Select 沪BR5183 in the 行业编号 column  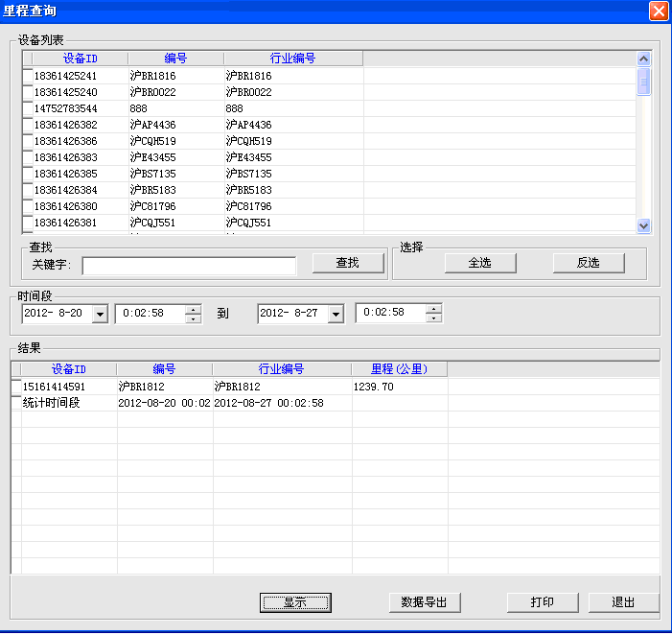[x=249, y=190]
